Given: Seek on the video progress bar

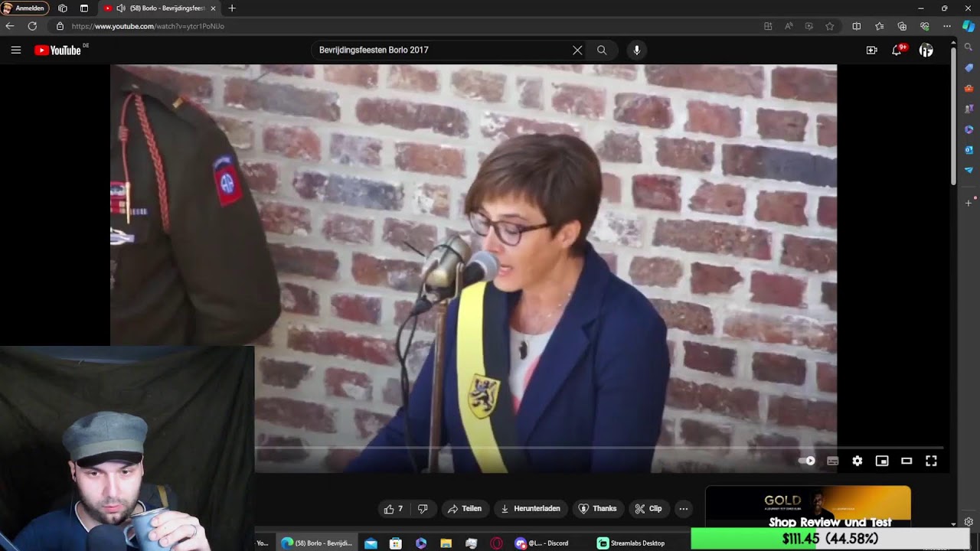Looking at the screenshot, I should (599, 447).
